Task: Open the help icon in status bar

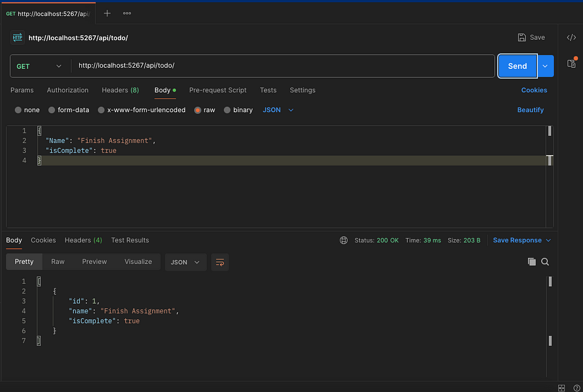Action: coord(576,388)
